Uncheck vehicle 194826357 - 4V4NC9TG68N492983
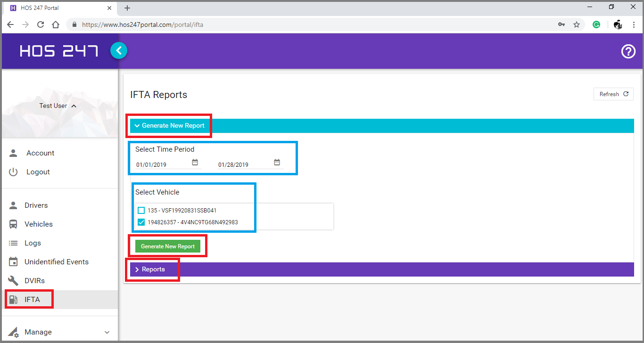Image resolution: width=644 pixels, height=343 pixels. (141, 222)
